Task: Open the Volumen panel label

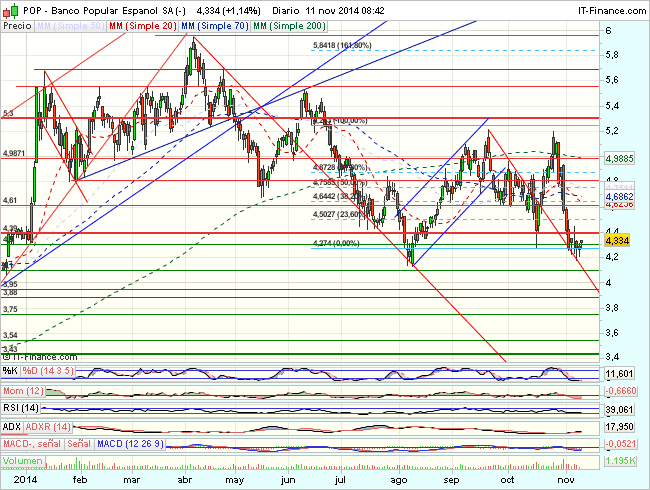Action: (23, 461)
